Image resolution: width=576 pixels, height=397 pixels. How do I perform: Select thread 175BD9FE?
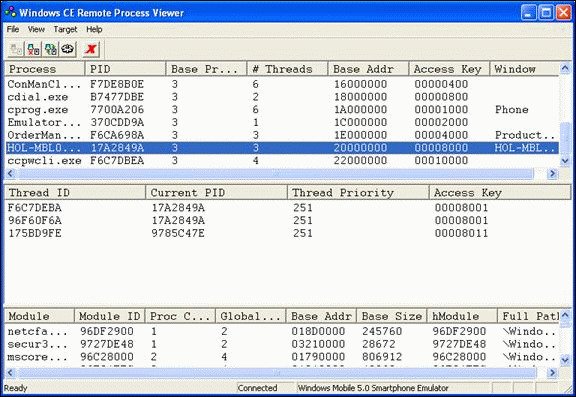[35, 233]
